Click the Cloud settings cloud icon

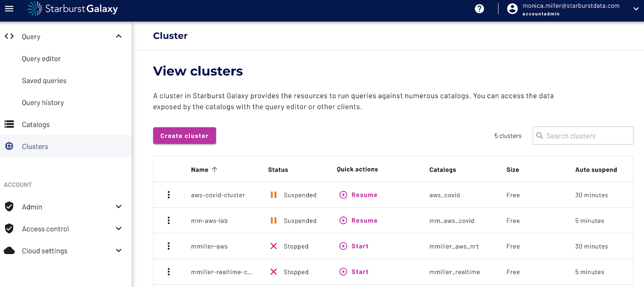coord(9,251)
